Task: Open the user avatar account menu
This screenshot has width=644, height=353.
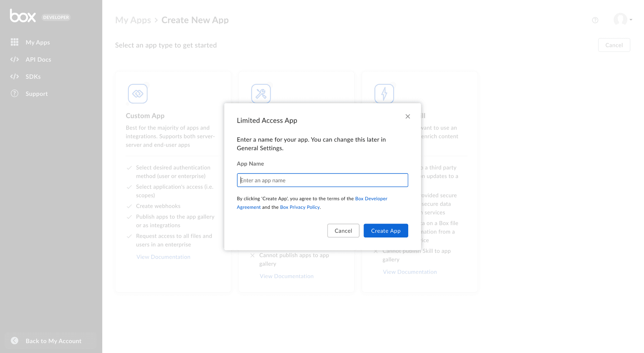Action: [623, 20]
